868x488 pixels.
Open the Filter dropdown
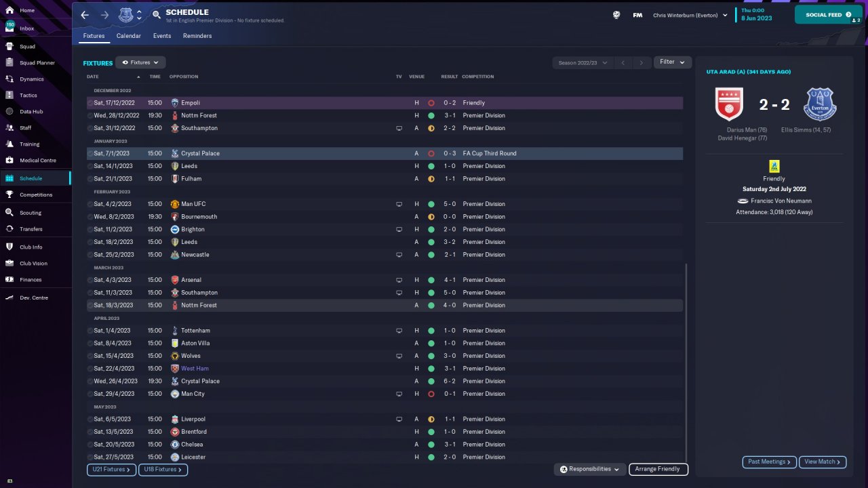point(672,62)
